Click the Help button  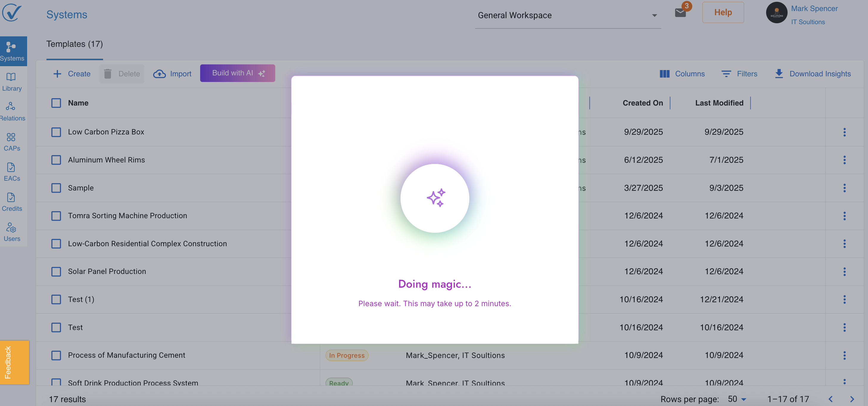723,13
